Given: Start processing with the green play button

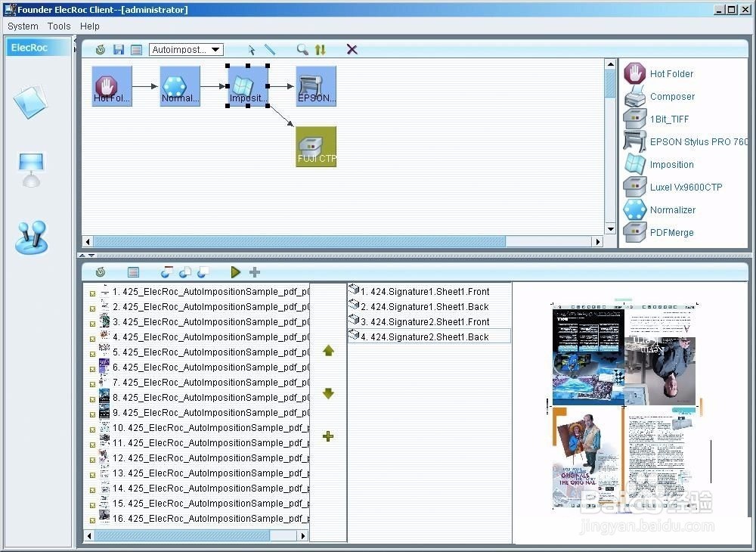Looking at the screenshot, I should [x=236, y=272].
